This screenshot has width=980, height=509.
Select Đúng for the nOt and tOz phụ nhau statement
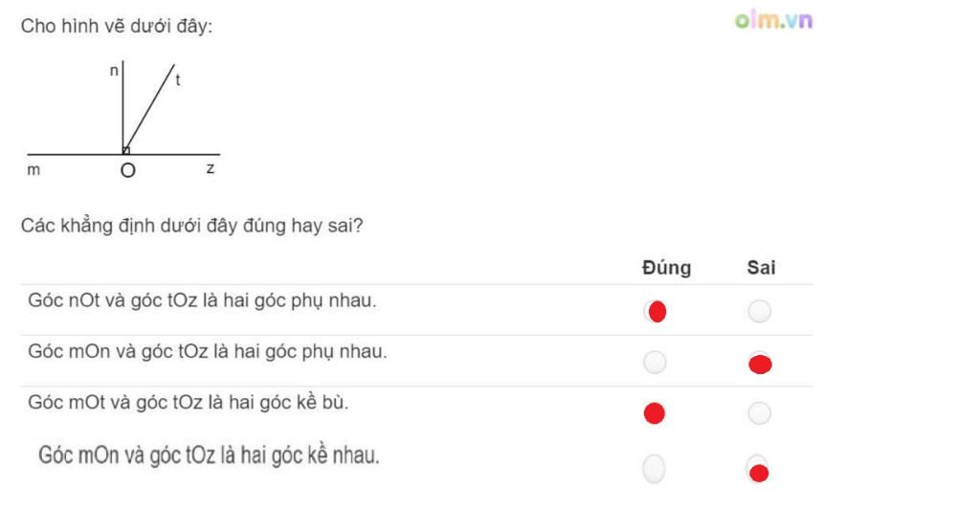(x=655, y=311)
